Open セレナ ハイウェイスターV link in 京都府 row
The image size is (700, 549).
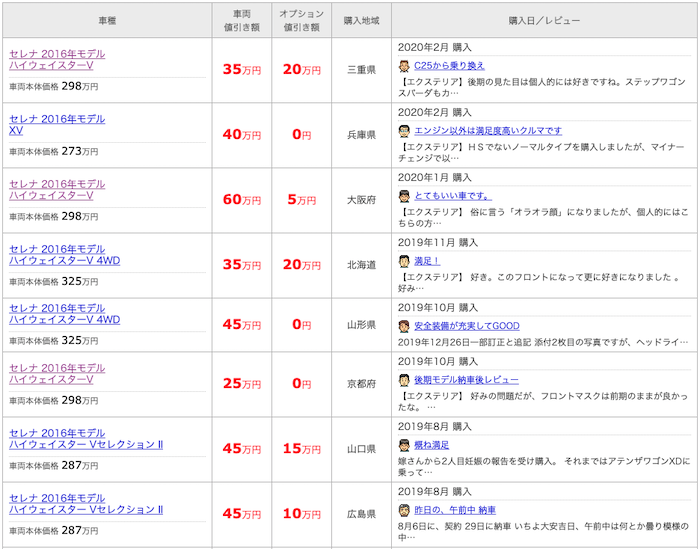57,374
